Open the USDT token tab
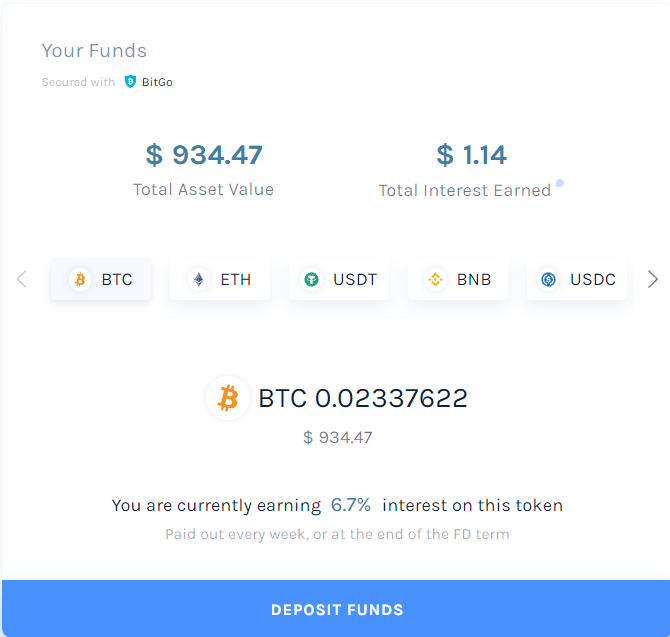This screenshot has width=670, height=637. click(339, 279)
